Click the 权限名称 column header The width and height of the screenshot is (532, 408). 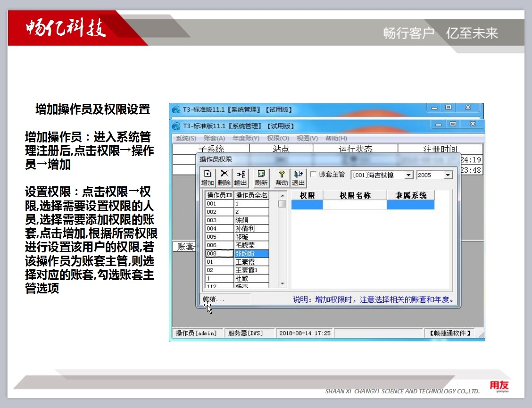[x=355, y=195]
